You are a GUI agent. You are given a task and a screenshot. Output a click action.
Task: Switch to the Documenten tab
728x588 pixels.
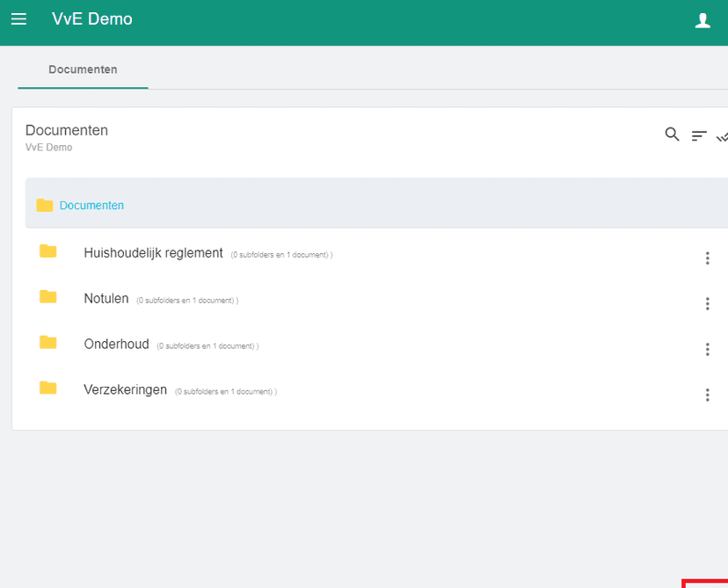pyautogui.click(x=82, y=69)
